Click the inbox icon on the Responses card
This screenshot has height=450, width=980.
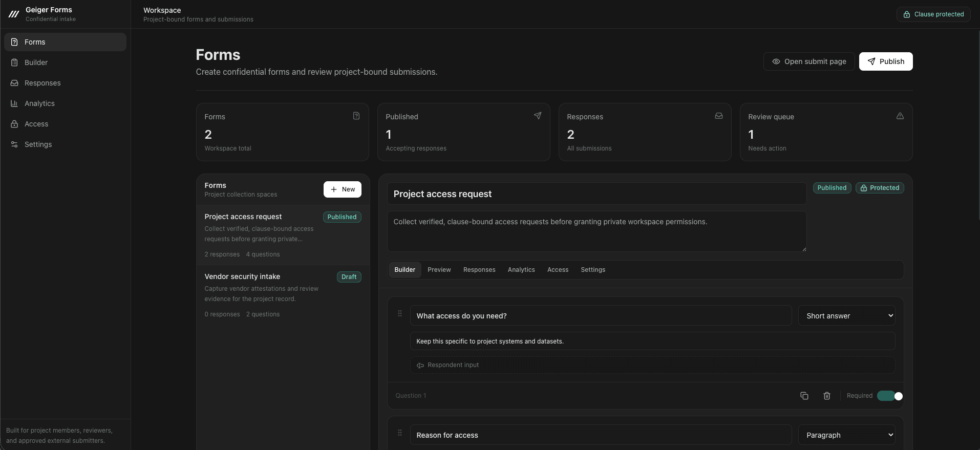tap(719, 116)
